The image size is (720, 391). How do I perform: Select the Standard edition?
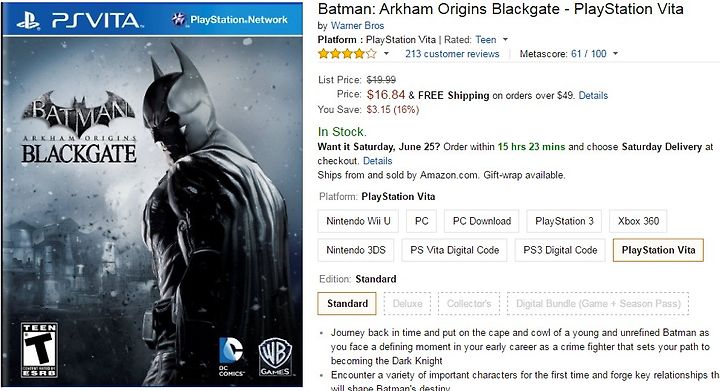[x=347, y=303]
